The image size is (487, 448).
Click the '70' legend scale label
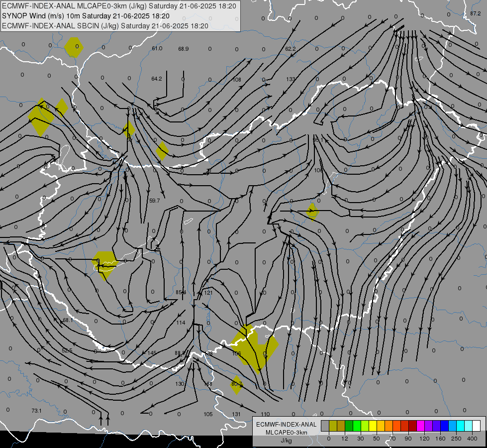pos(392,439)
